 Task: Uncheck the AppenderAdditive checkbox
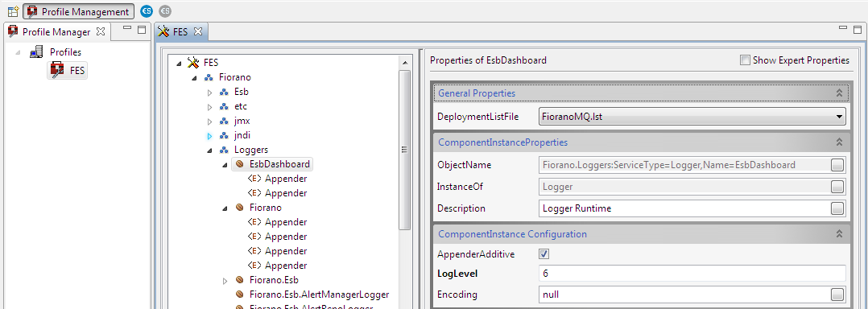pos(544,253)
